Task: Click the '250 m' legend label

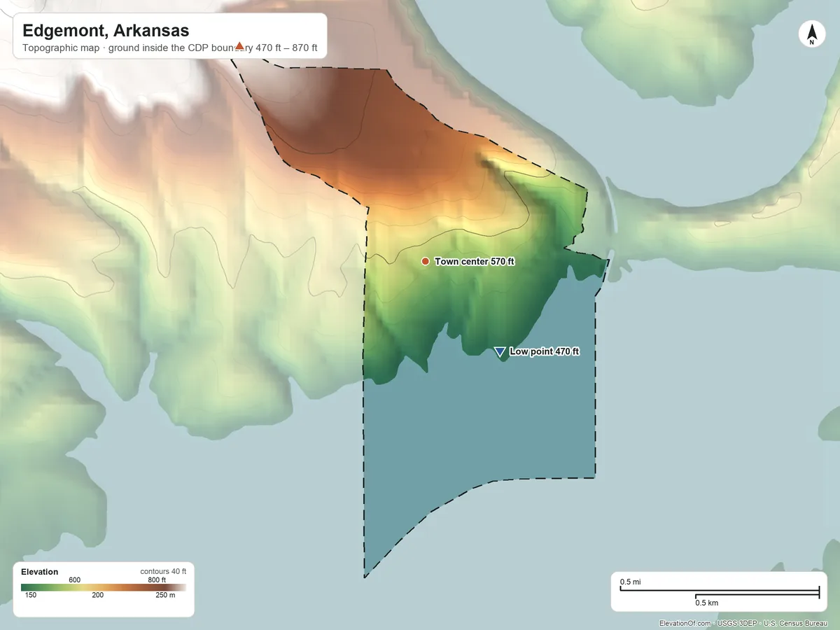Action: pyautogui.click(x=166, y=595)
